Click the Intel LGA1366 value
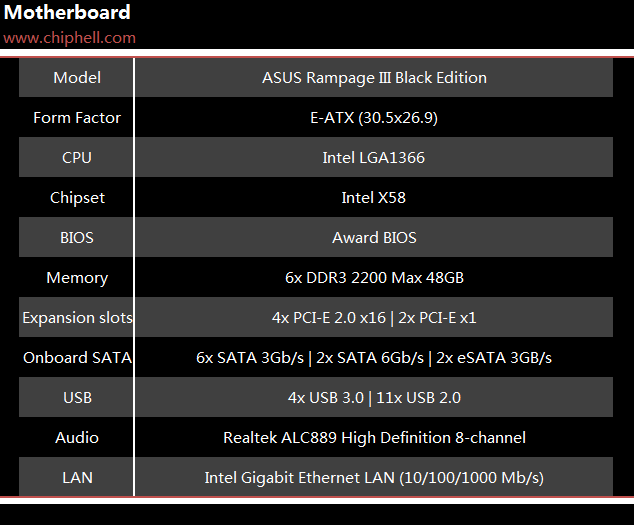Image resolution: width=634 pixels, height=525 pixels. point(374,158)
